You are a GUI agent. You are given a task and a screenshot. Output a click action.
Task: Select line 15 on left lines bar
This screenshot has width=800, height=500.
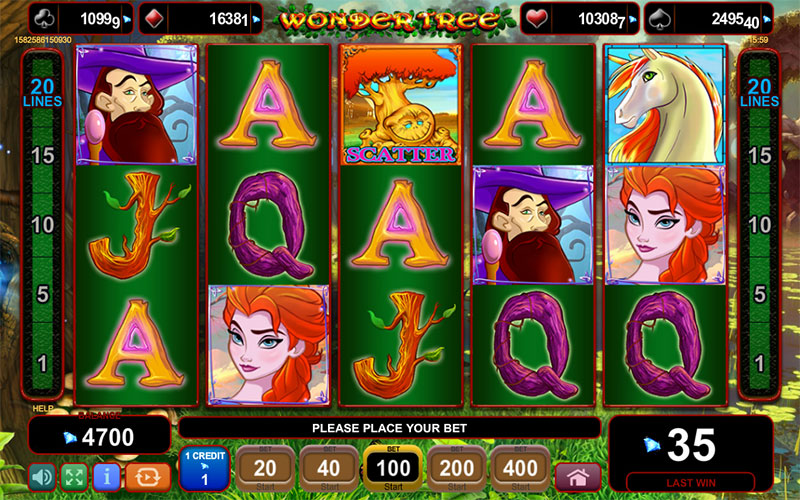point(42,156)
